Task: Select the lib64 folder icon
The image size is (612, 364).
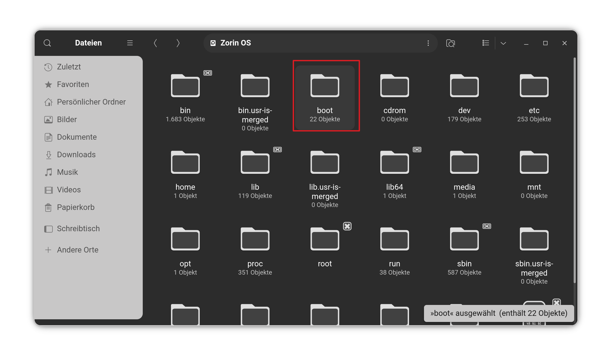Action: pyautogui.click(x=395, y=162)
